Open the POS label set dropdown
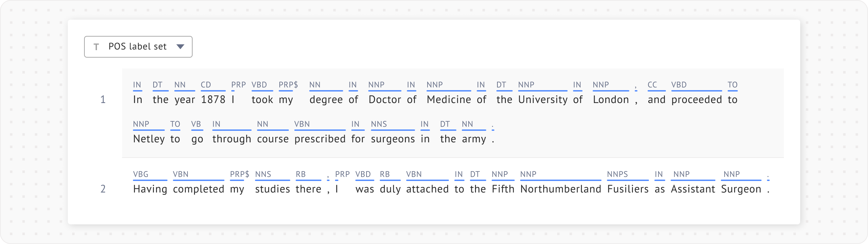The height and width of the screenshot is (244, 868). 138,47
